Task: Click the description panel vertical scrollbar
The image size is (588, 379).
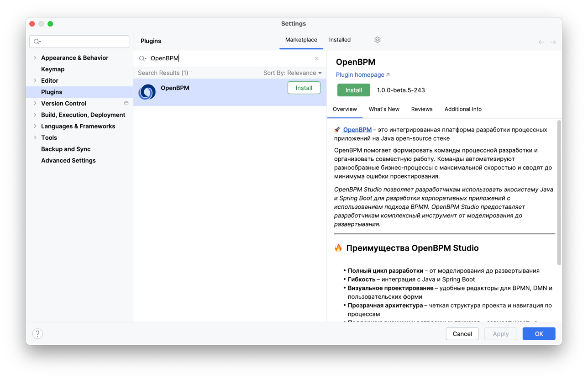Action: pyautogui.click(x=559, y=192)
